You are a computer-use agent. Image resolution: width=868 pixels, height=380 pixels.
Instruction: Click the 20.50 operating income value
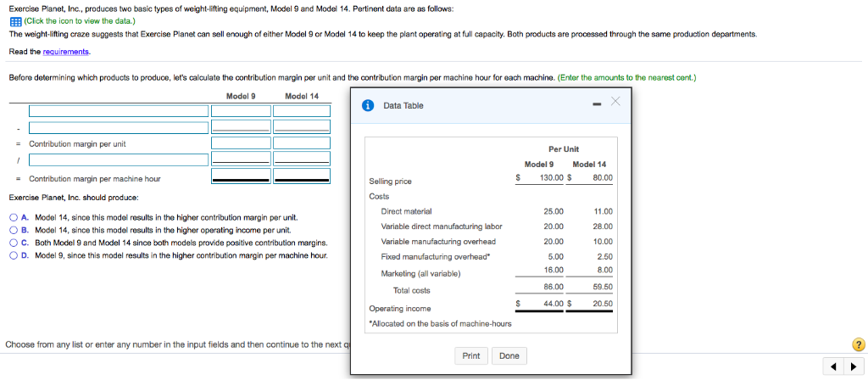[603, 304]
